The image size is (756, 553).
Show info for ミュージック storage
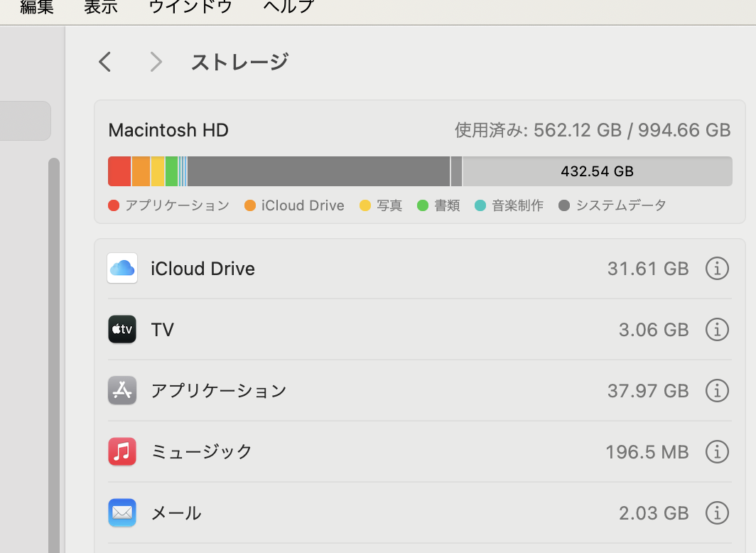coord(717,451)
